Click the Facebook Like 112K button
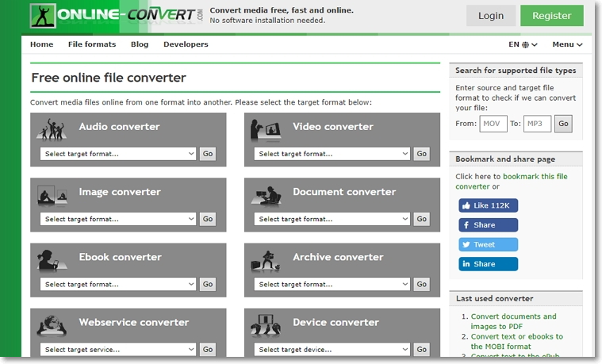602x364 pixels. coord(488,205)
